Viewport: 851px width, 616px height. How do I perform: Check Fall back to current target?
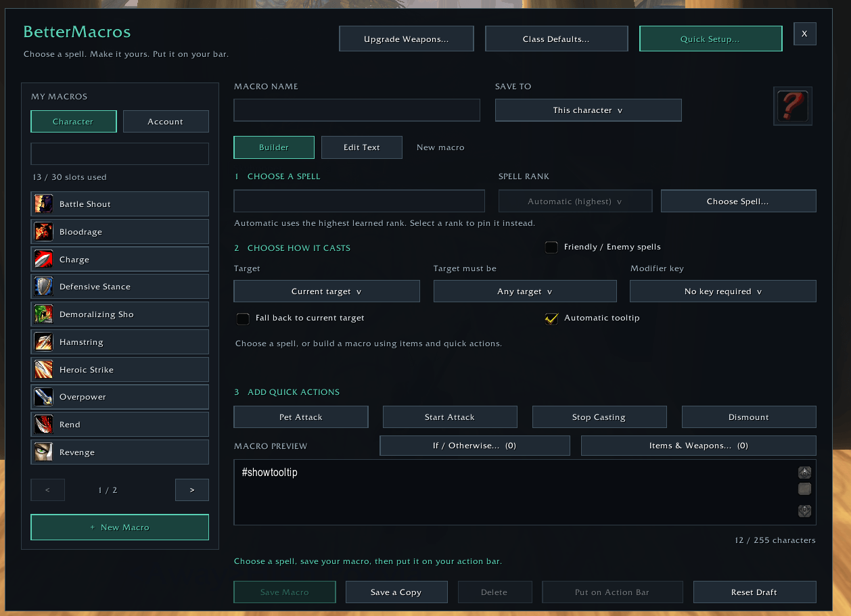pyautogui.click(x=243, y=318)
